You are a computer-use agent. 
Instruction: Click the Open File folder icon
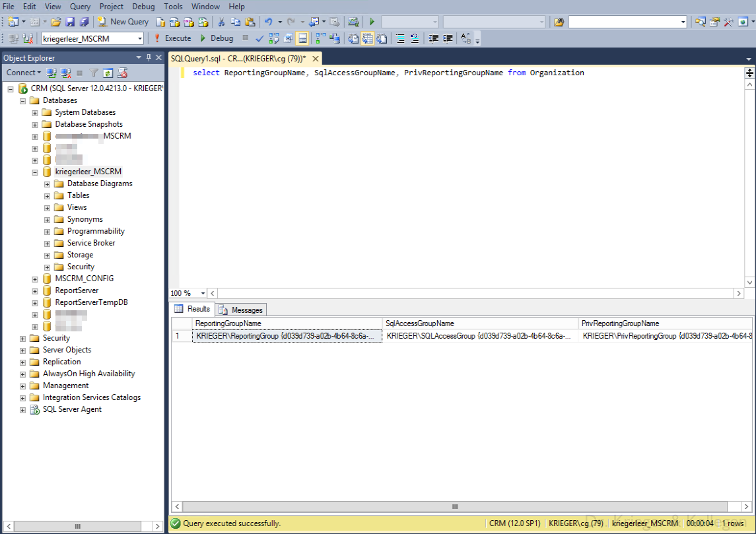coord(56,22)
